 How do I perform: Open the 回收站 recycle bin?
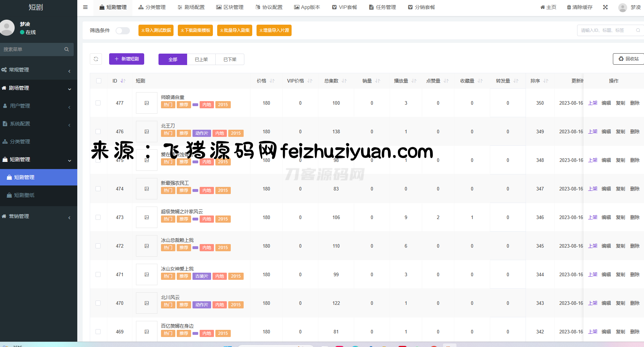pyautogui.click(x=628, y=59)
